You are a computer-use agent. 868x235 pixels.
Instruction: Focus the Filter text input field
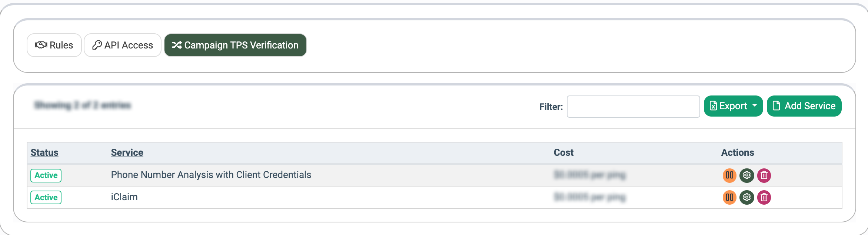click(x=633, y=107)
